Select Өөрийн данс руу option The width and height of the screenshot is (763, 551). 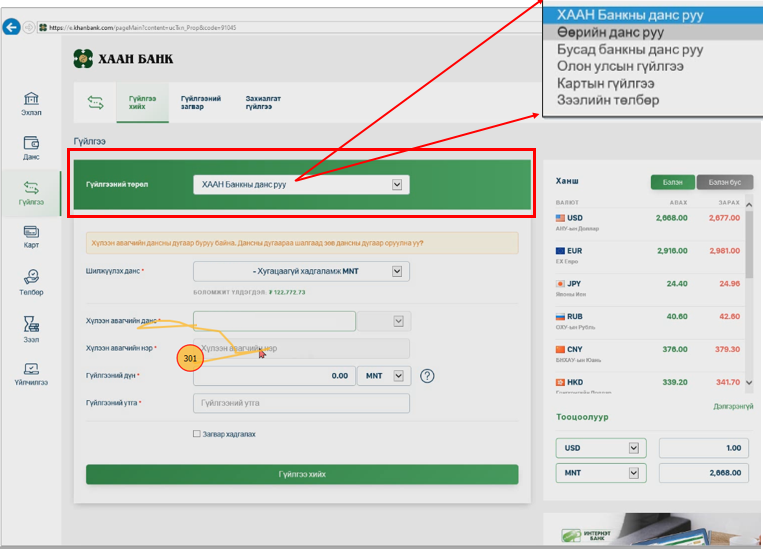point(653,32)
